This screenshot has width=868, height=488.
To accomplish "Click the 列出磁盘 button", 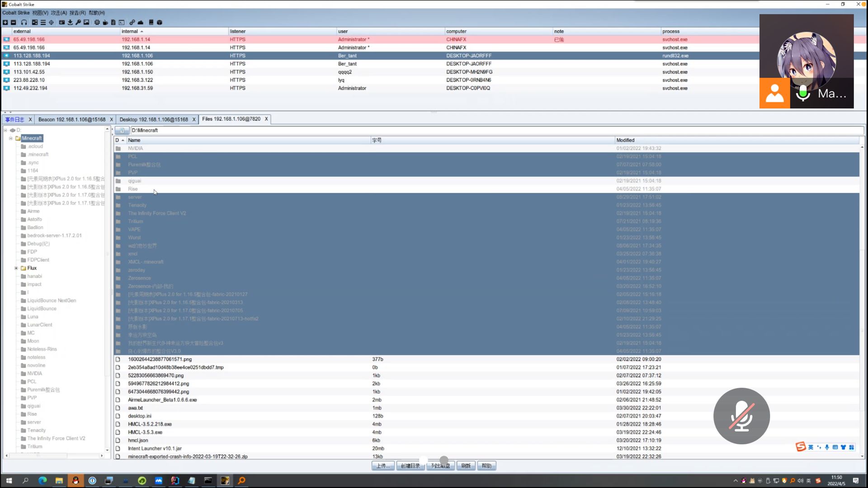I will [440, 466].
